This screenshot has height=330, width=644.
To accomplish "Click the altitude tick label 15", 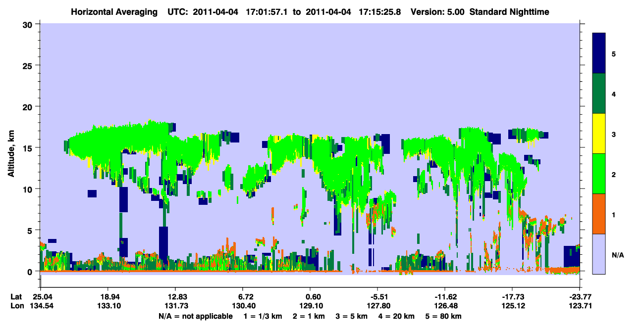I will tap(29, 148).
